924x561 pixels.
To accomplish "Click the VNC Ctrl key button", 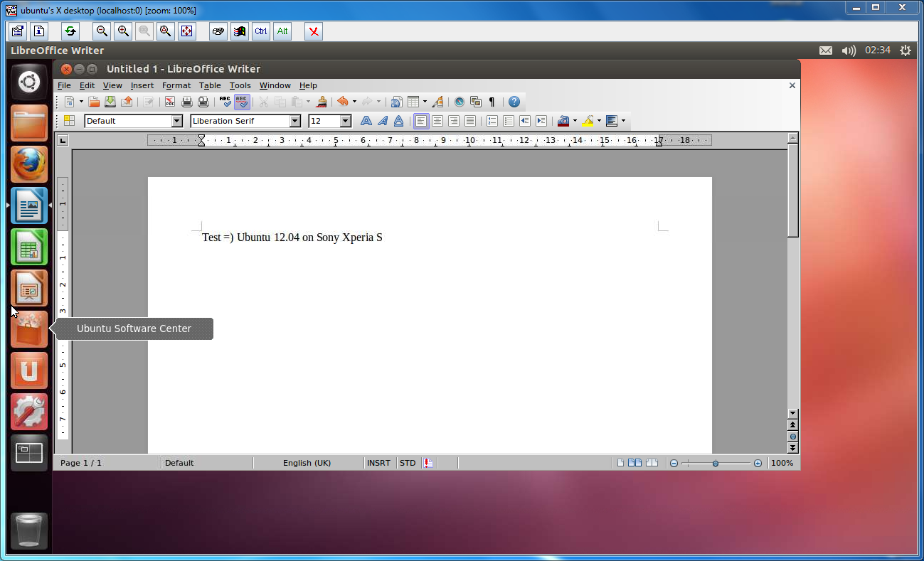I will pyautogui.click(x=261, y=31).
